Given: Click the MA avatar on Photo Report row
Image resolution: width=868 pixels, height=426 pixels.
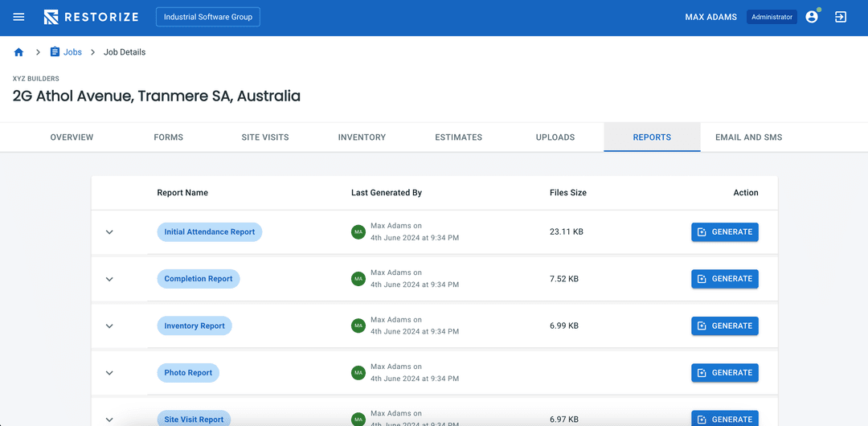Looking at the screenshot, I should point(358,373).
